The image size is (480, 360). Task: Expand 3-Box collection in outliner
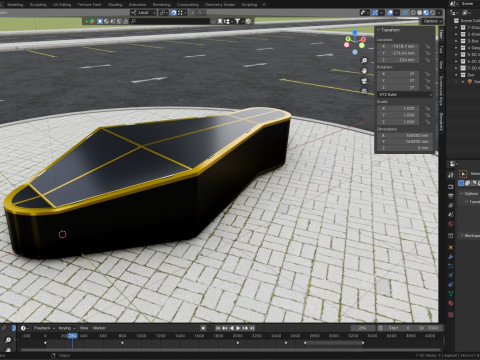[x=456, y=41]
